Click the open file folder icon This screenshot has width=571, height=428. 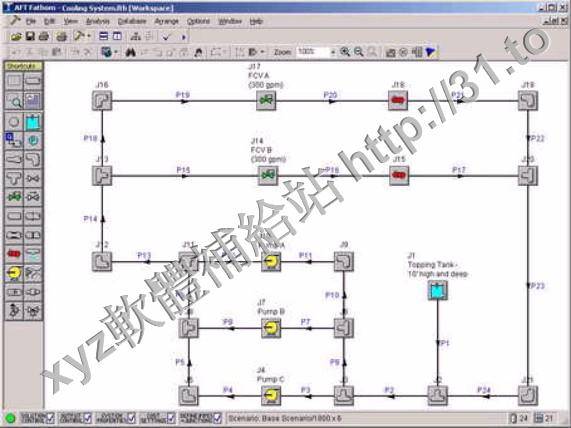pos(16,36)
